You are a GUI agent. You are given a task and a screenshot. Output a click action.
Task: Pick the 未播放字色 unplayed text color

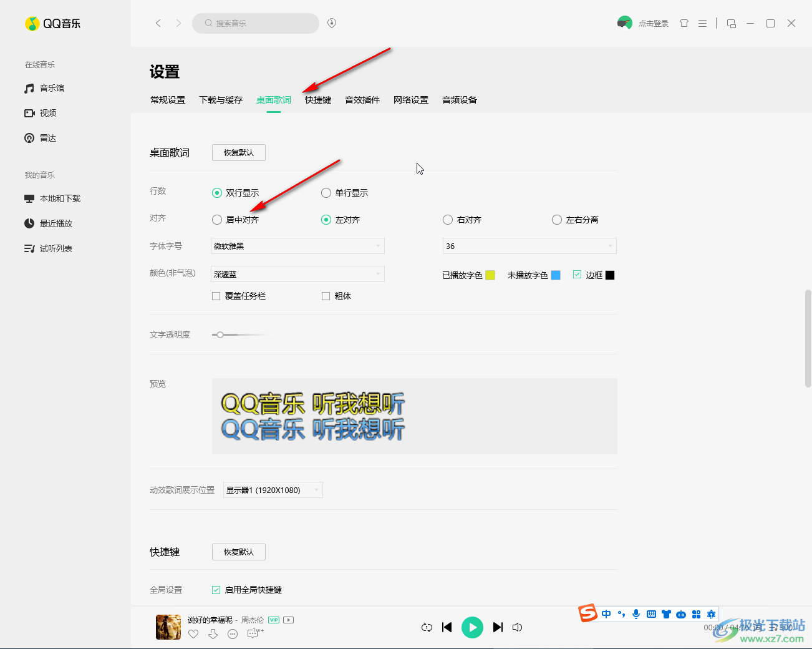click(556, 275)
